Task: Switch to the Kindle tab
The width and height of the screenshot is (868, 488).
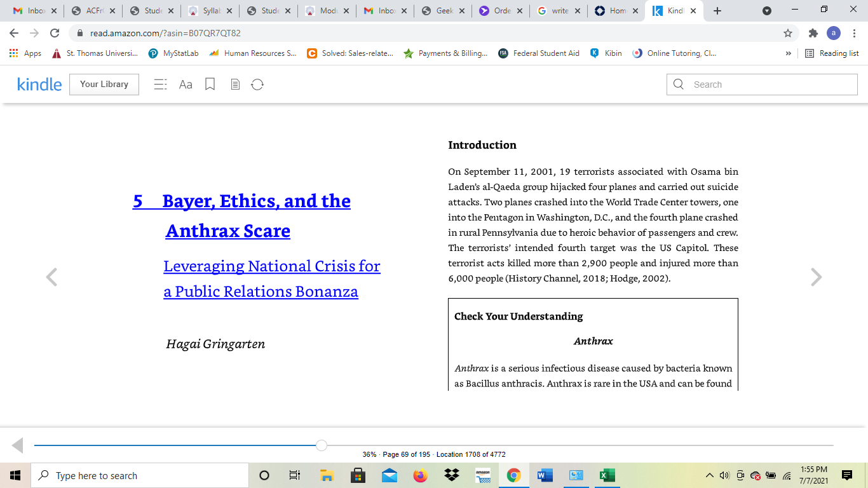Action: [x=674, y=11]
